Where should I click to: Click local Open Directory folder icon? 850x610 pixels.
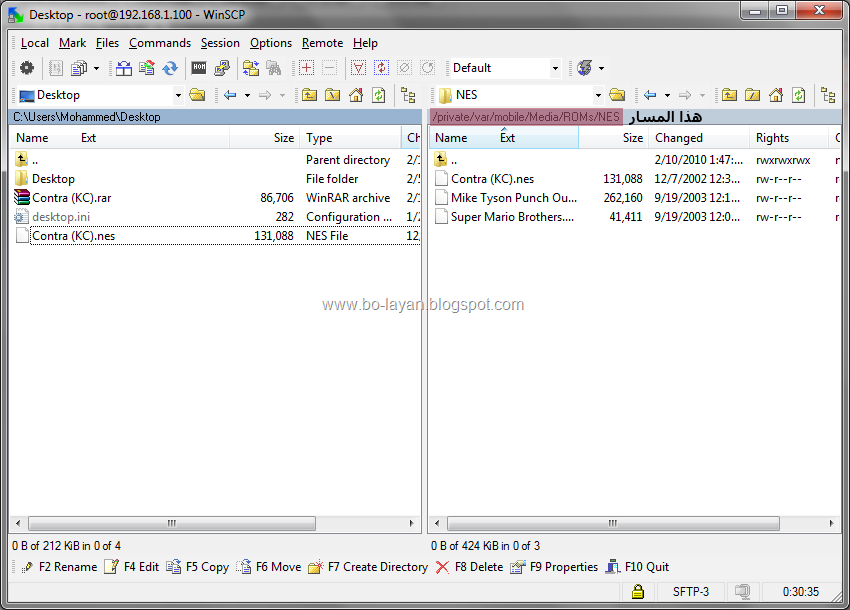tap(197, 95)
